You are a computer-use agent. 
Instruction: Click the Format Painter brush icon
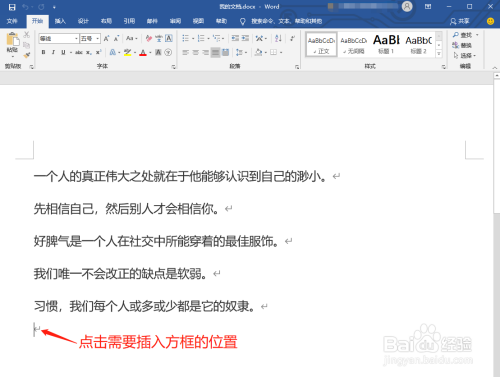(x=27, y=55)
